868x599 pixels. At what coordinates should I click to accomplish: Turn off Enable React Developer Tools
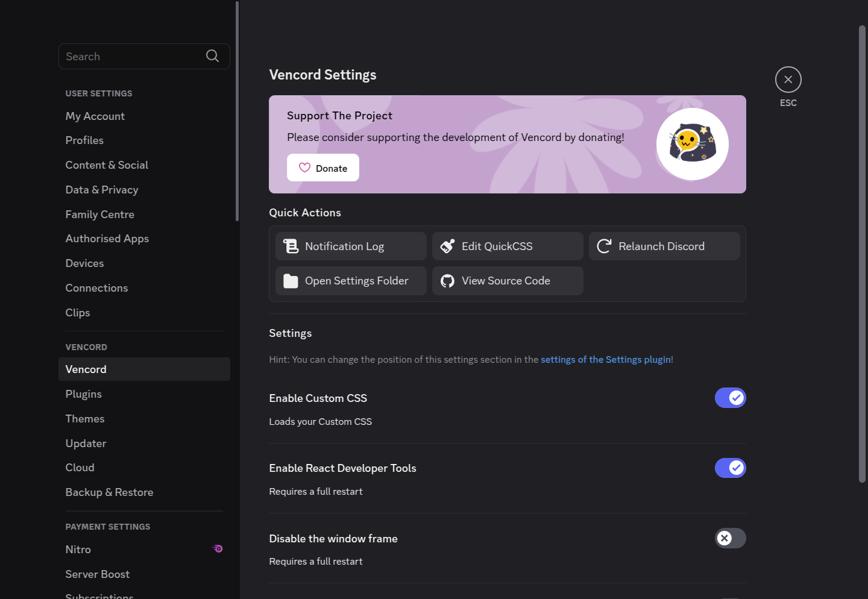730,468
